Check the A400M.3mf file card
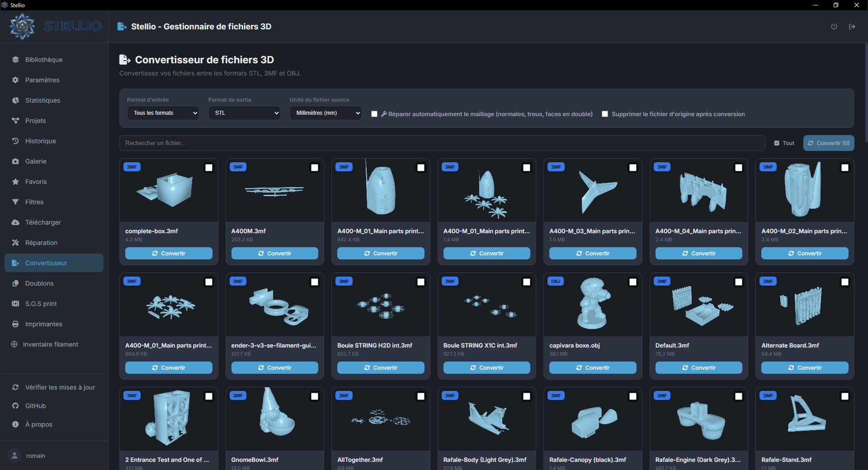868x470 pixels. (x=315, y=168)
